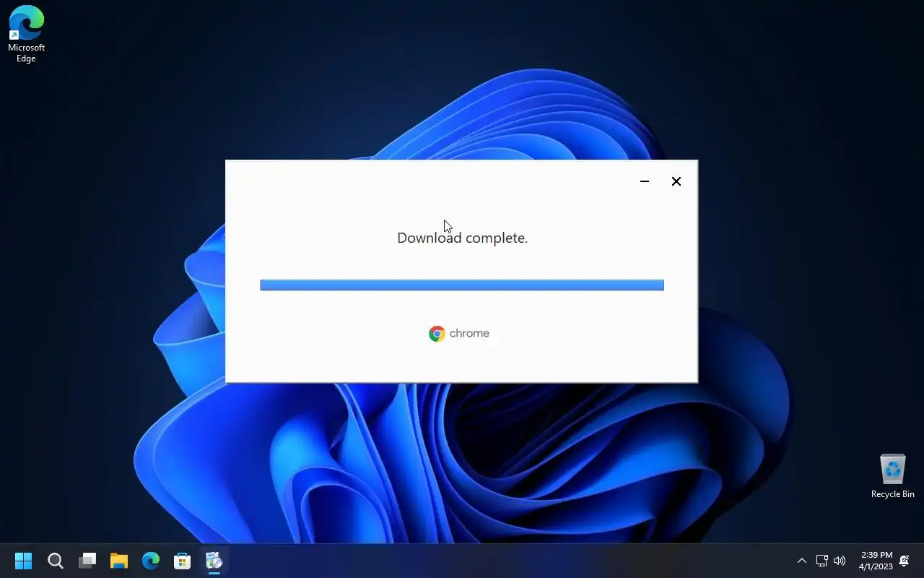
Task: Open the clock showing 2:39 PM
Action: 876,561
